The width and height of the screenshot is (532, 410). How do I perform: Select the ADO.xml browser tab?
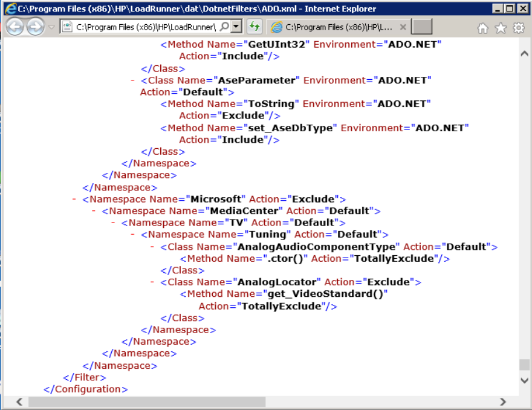(x=339, y=27)
